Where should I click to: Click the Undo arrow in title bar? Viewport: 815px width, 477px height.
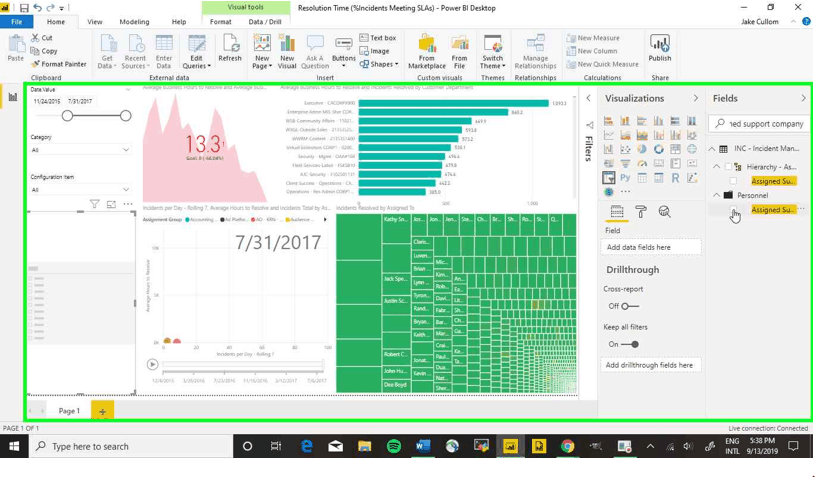coord(37,8)
